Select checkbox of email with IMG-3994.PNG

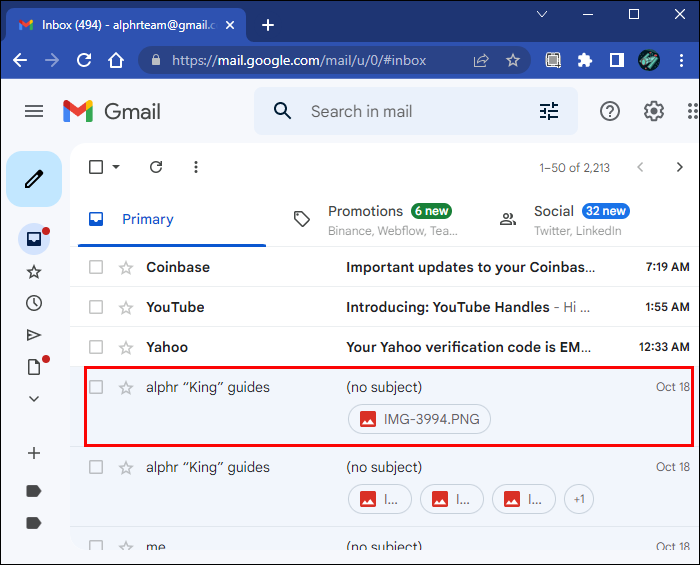point(96,387)
